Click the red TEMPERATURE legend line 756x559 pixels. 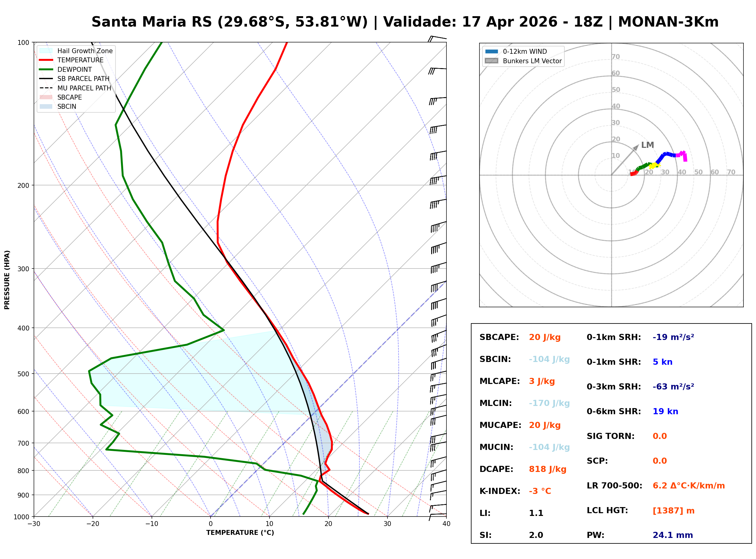(x=46, y=60)
